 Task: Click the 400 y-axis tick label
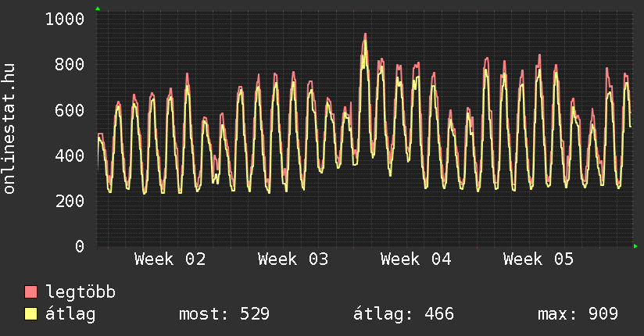coord(70,155)
